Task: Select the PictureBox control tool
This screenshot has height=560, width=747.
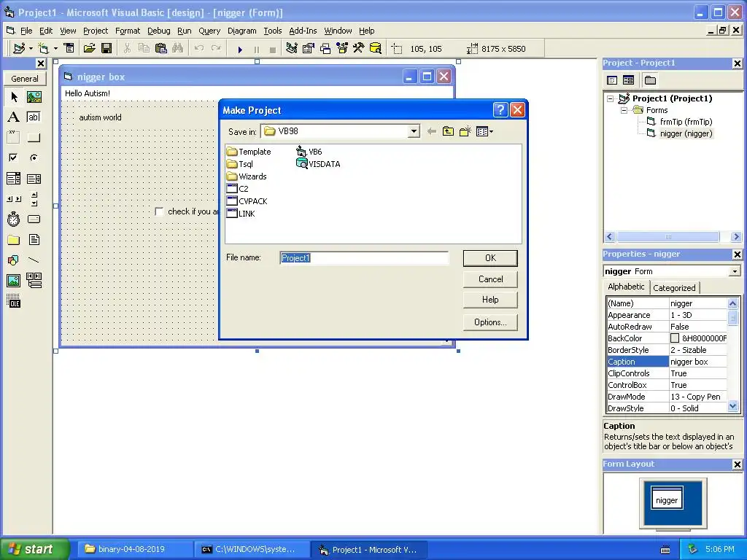Action: pos(34,97)
